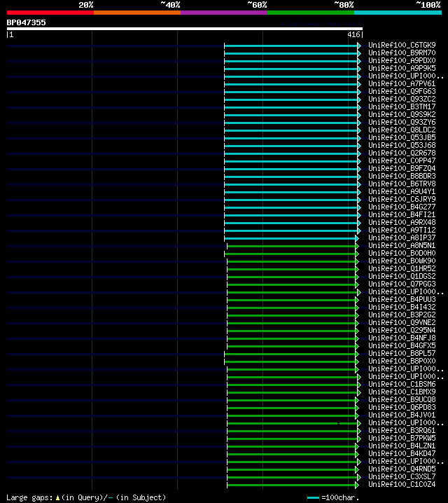
Task: Click the cyan 100char scale bar legend
Action: pyautogui.click(x=313, y=498)
